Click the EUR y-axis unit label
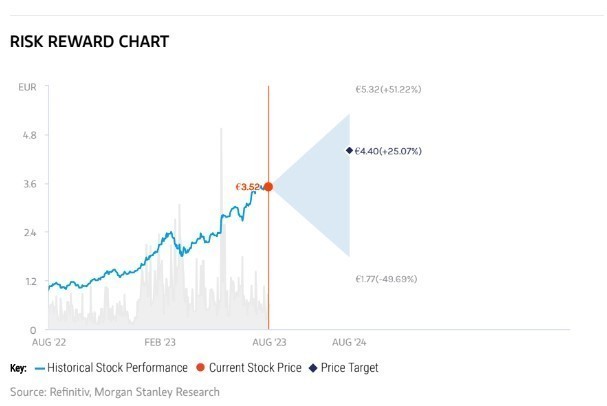This screenshot has width=607, height=406. [x=27, y=88]
